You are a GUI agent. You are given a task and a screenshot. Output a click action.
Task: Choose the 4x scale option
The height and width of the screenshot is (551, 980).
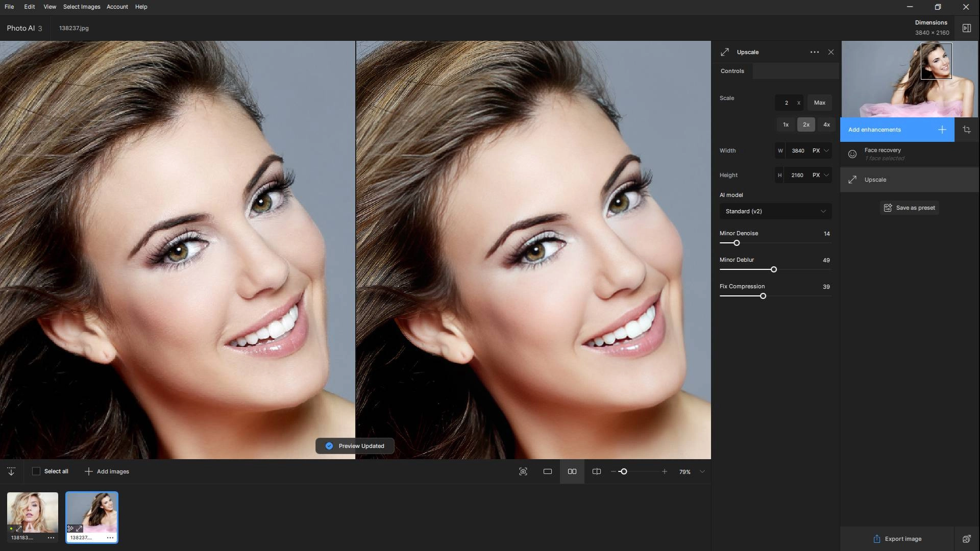pyautogui.click(x=826, y=124)
